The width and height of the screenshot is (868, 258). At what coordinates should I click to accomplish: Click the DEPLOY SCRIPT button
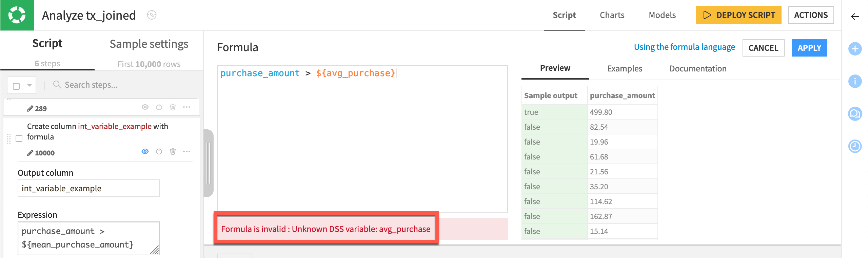pos(738,15)
